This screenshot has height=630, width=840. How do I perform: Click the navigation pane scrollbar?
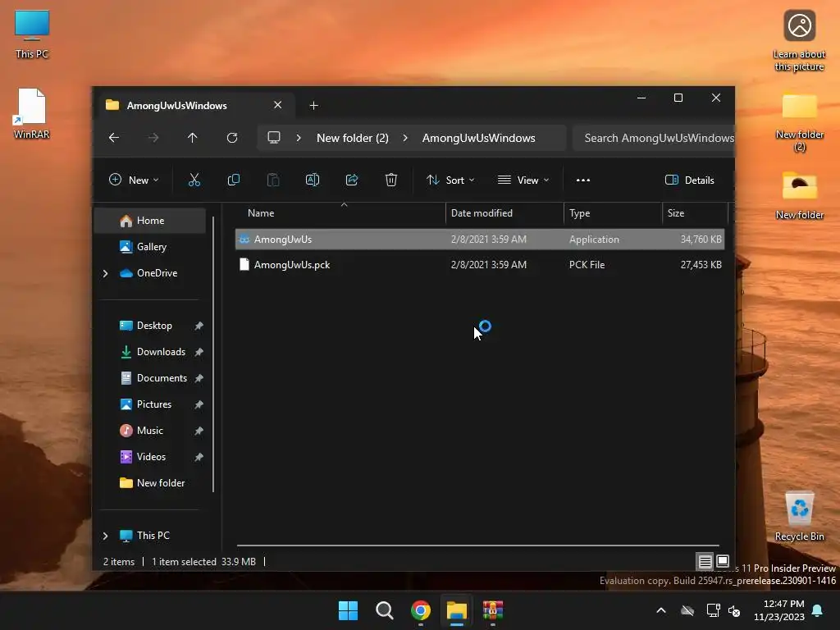(213, 354)
